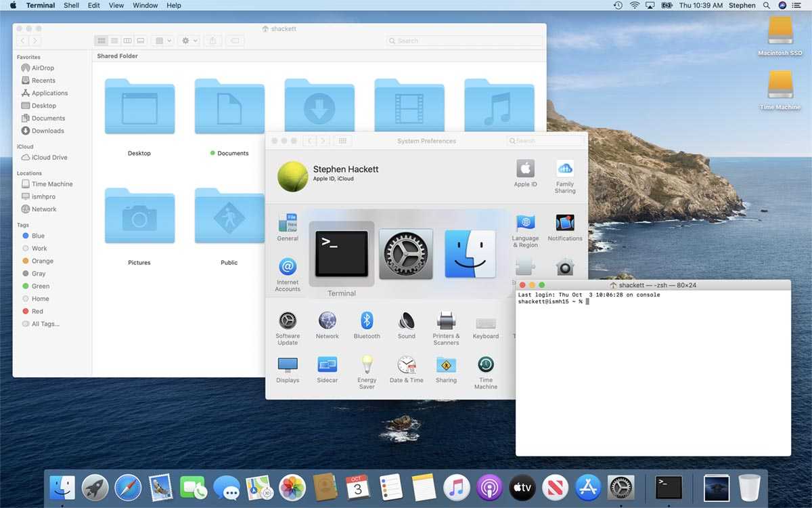Screen dimensions: 812x508
Task: Expand the Finder group-by dropdown
Action: (x=163, y=41)
